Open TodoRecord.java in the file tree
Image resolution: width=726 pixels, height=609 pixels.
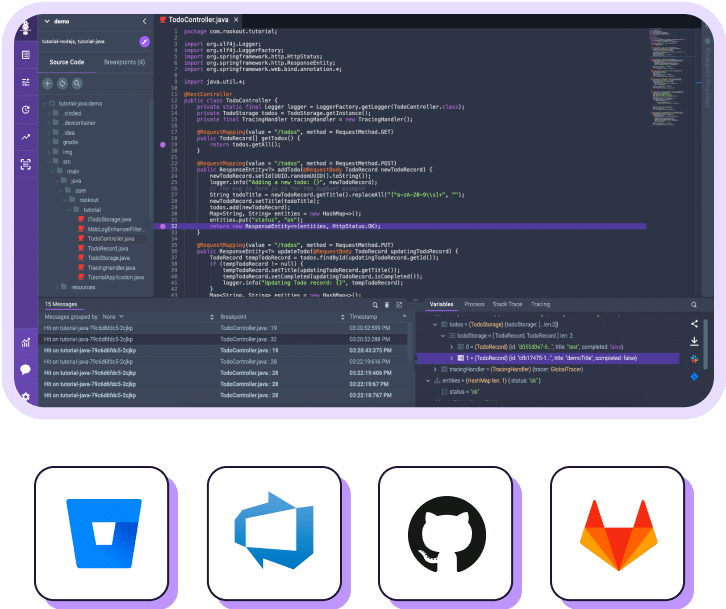click(x=107, y=249)
